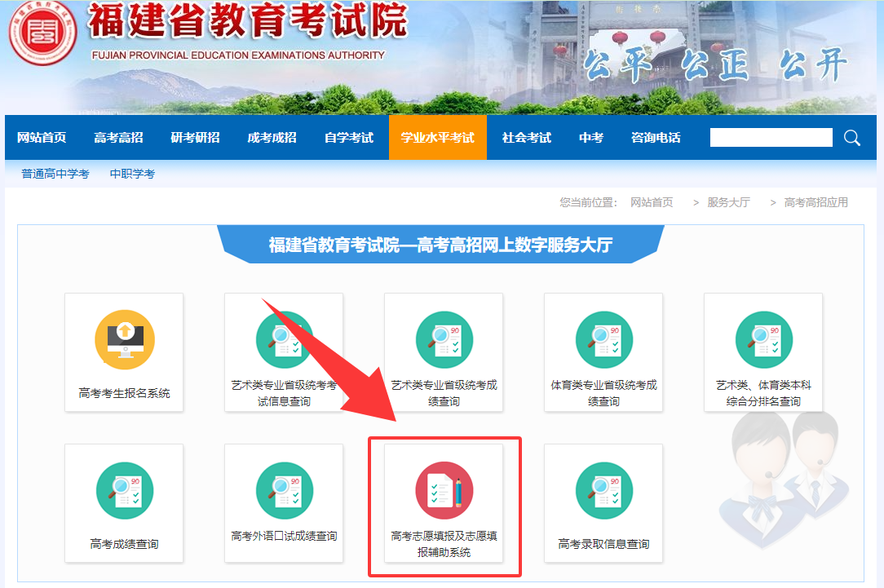Screen dimensions: 884x588
Task: Click the red 福建省教育考试院 seal logo
Action: [x=42, y=33]
